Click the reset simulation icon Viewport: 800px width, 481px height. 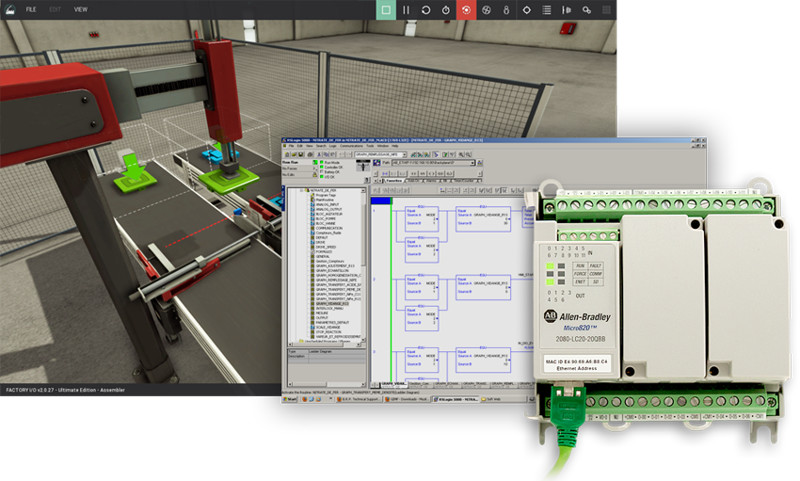click(x=426, y=10)
